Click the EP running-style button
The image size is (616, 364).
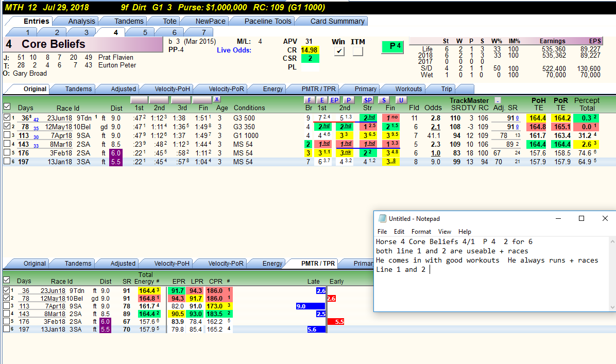pos(334,100)
